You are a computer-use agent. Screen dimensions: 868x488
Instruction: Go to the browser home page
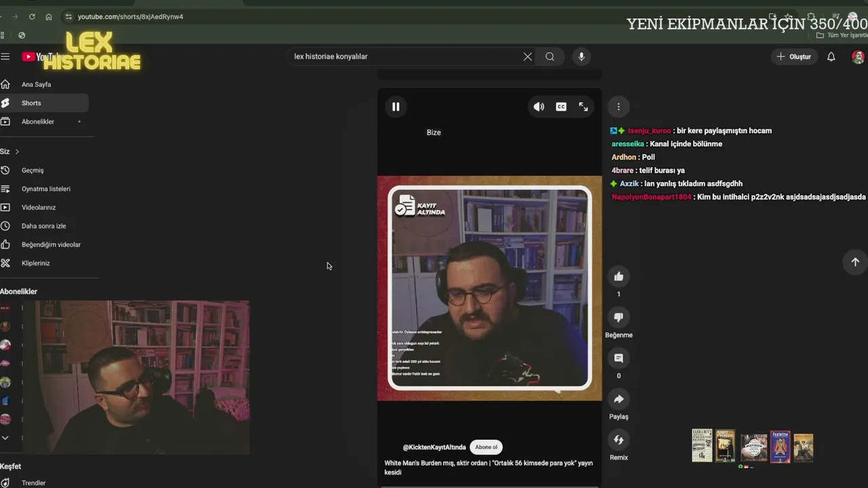click(x=49, y=16)
